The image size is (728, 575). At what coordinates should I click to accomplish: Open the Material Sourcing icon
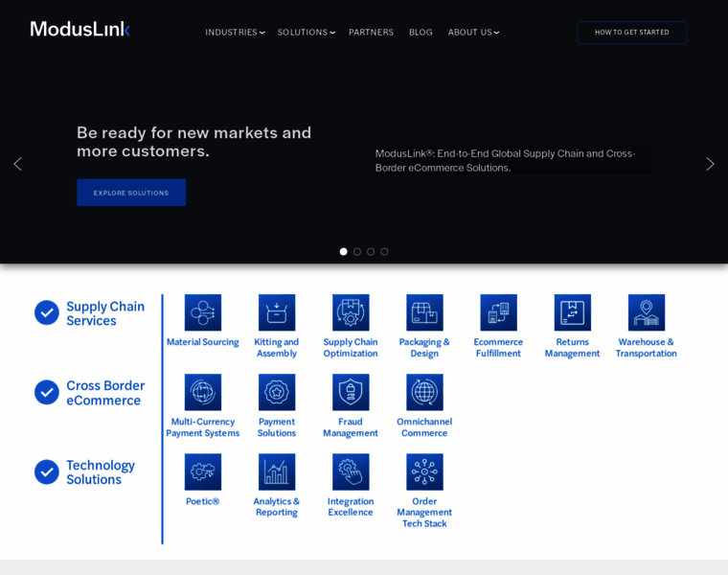pyautogui.click(x=203, y=312)
